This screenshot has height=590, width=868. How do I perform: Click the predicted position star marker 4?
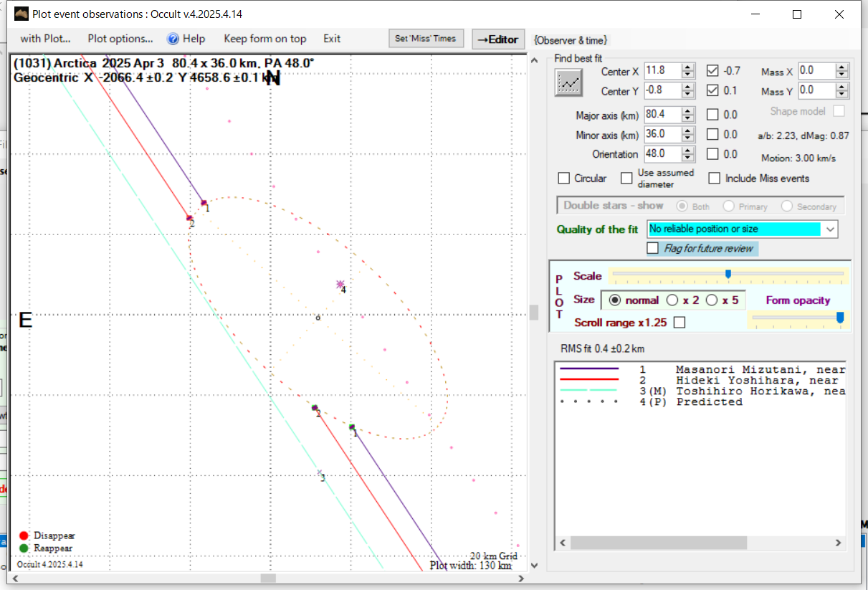coord(340,285)
